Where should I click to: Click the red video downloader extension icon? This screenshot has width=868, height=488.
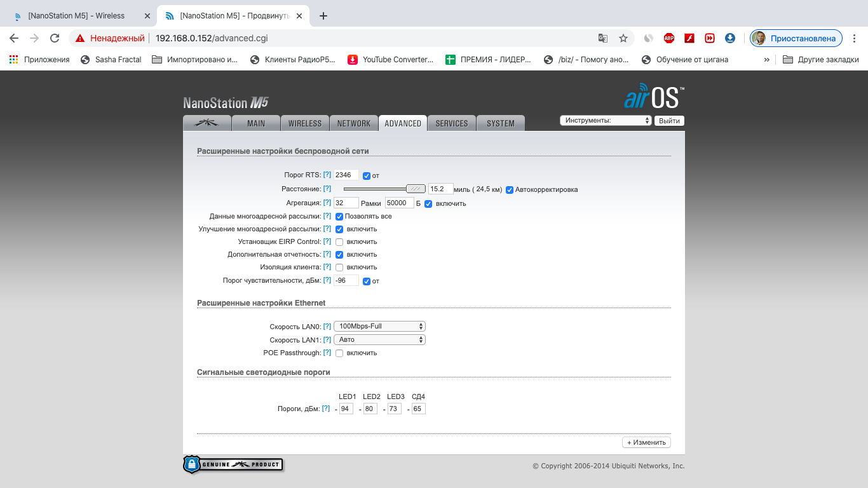click(x=709, y=38)
